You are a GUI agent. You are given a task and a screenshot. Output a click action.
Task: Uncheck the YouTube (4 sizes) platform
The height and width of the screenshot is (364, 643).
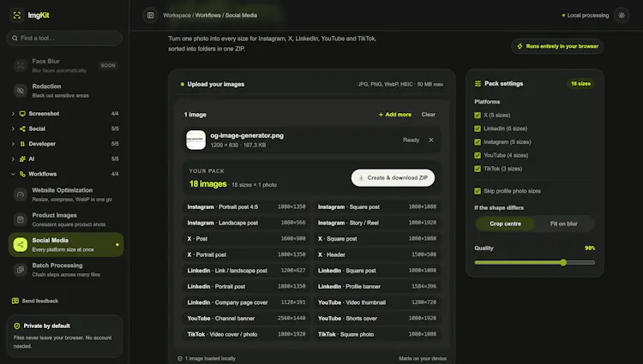pos(478,155)
